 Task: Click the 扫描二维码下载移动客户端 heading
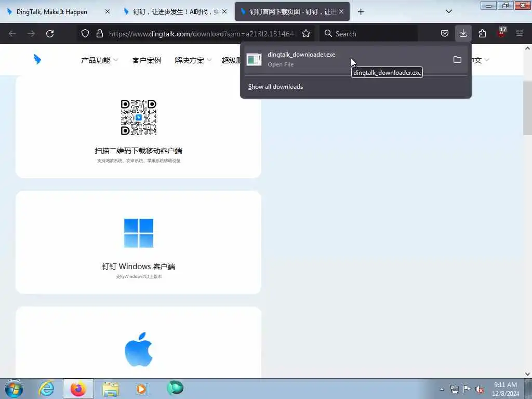138,151
